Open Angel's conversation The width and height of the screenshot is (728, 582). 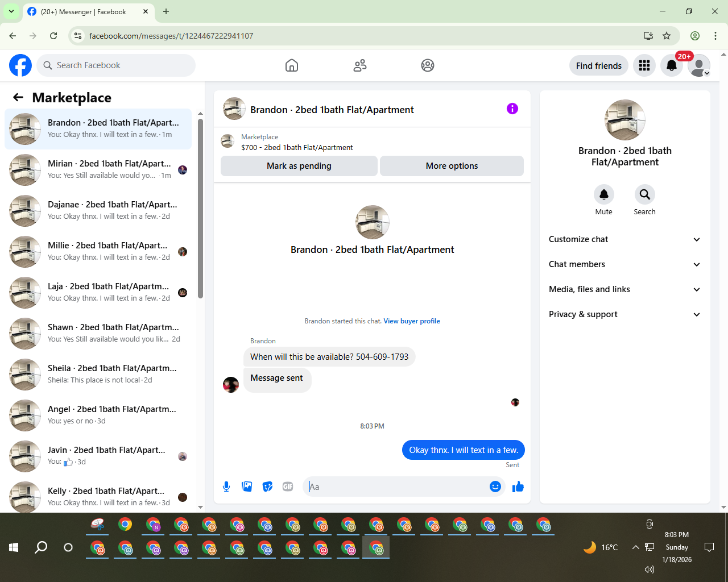coord(98,415)
